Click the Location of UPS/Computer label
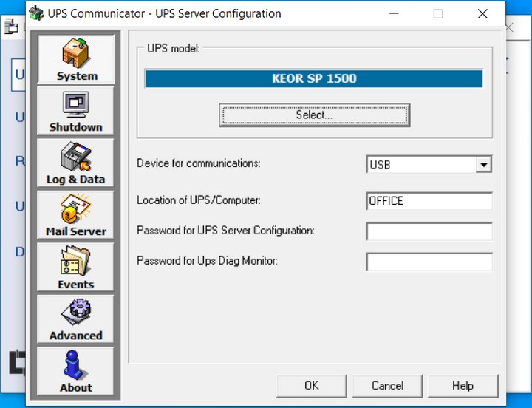The image size is (532, 408). coord(199,200)
